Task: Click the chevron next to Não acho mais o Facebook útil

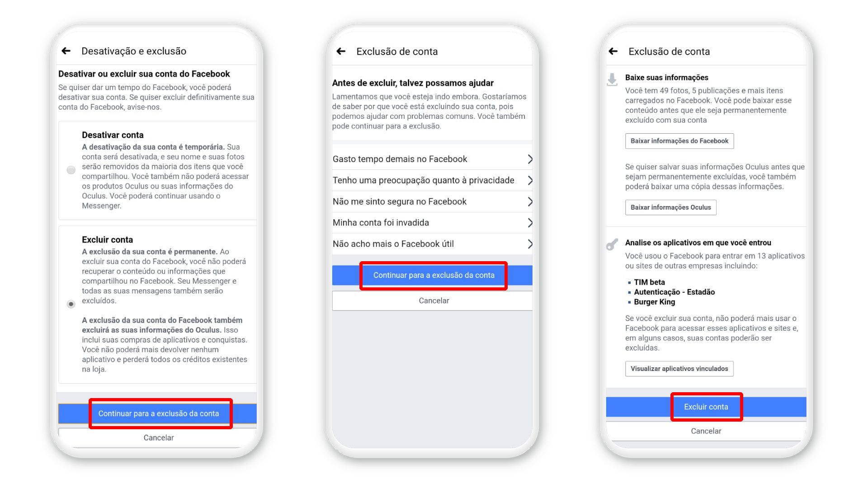Action: coord(529,244)
